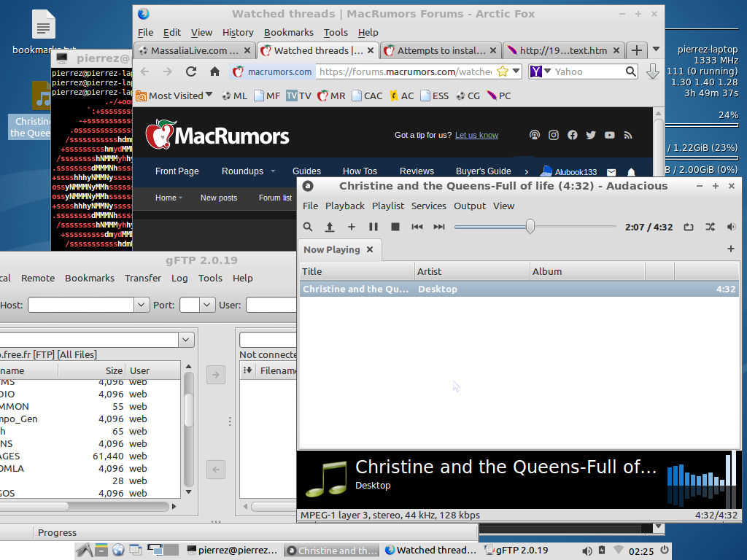Open Audacious Output menu
Viewport: 747px width, 560px height.
tap(470, 206)
